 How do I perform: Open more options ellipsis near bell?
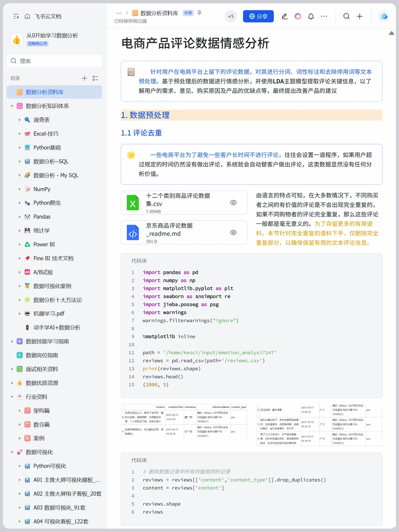click(x=324, y=16)
